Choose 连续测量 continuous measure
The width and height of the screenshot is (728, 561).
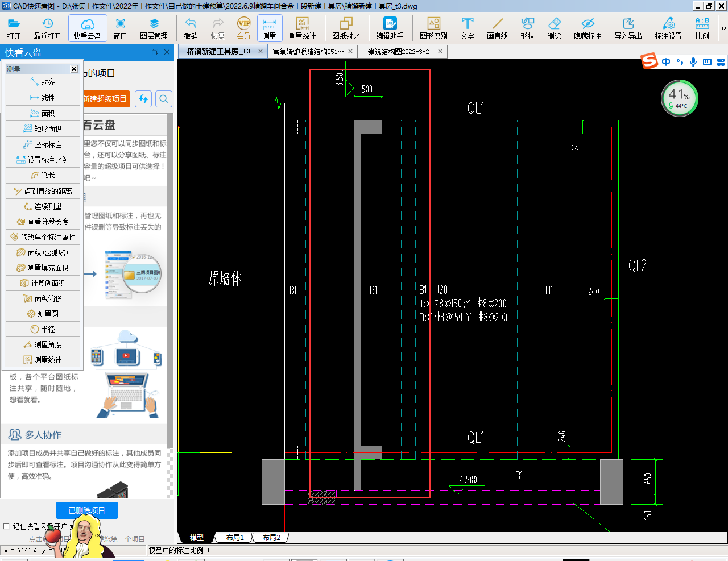pyautogui.click(x=43, y=206)
